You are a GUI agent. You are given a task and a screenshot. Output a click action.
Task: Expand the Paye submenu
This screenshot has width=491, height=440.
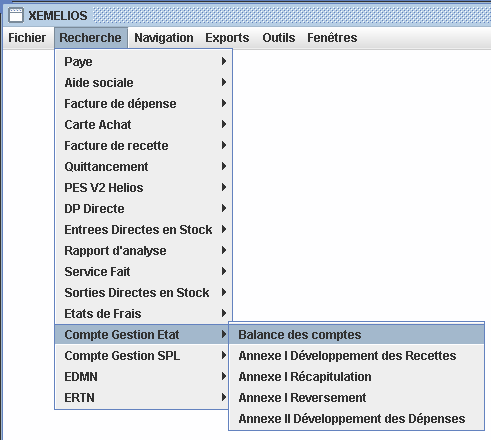click(143, 62)
